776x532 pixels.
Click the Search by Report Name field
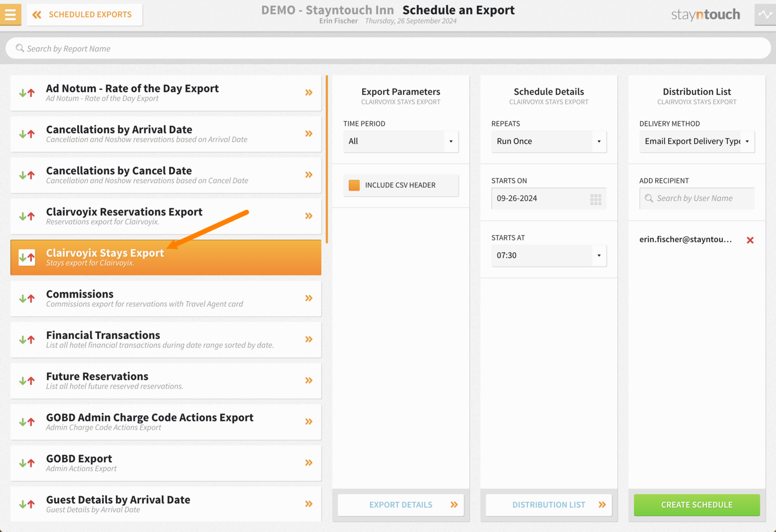tap(388, 48)
